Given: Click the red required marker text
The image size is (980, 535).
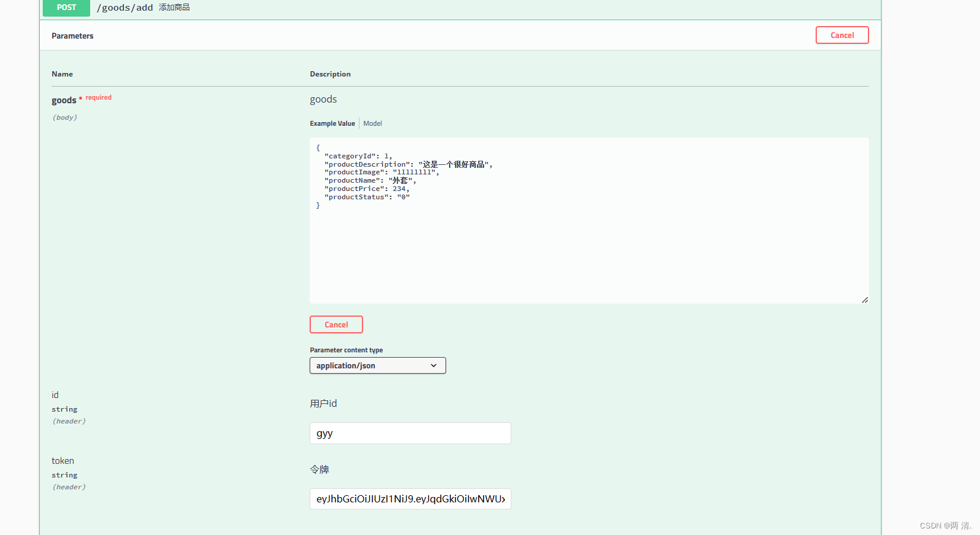Looking at the screenshot, I should [98, 97].
